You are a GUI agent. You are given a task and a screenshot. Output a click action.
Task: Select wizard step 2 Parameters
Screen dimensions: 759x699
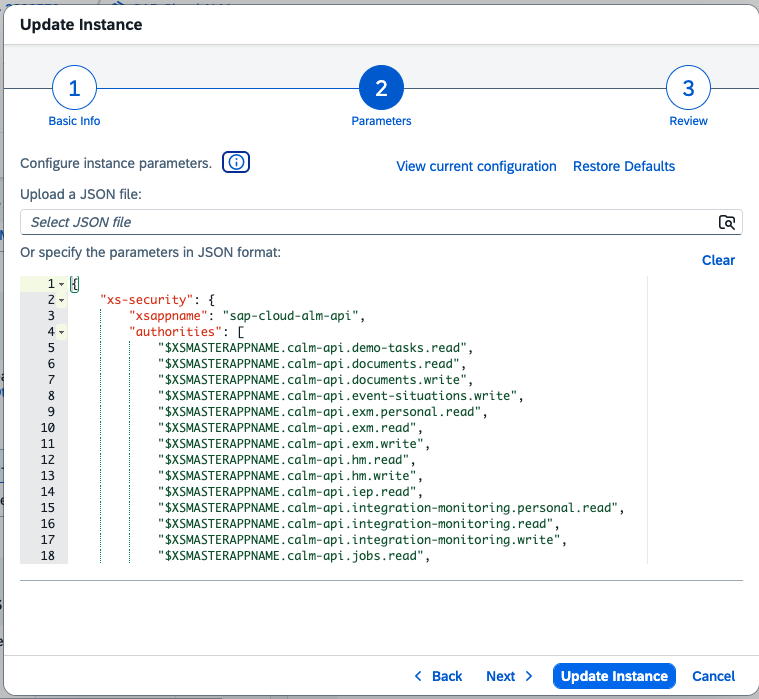click(x=381, y=96)
